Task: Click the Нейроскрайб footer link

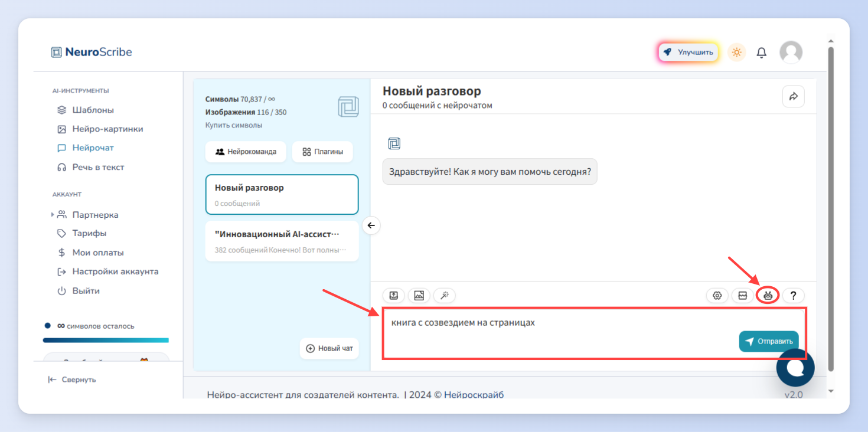Action: (x=474, y=394)
